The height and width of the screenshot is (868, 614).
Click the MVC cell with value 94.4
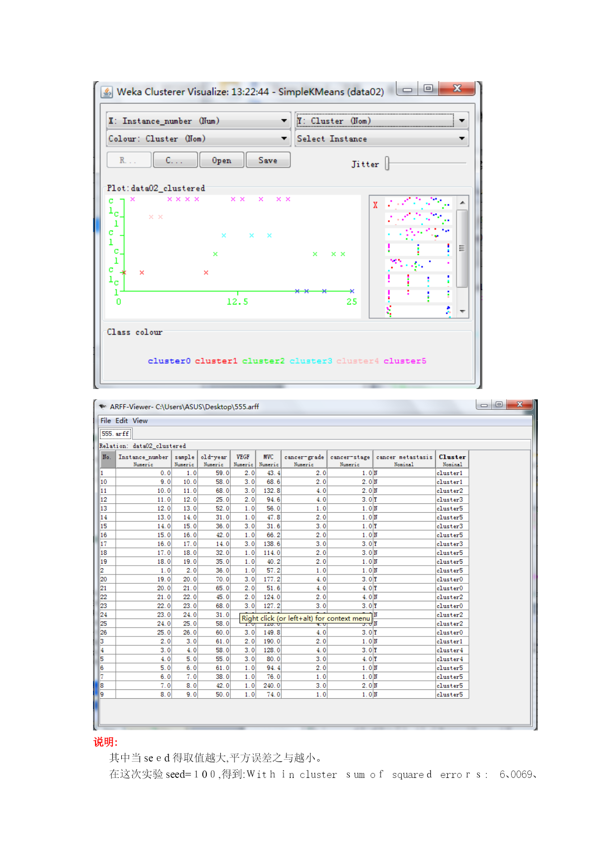(x=269, y=668)
